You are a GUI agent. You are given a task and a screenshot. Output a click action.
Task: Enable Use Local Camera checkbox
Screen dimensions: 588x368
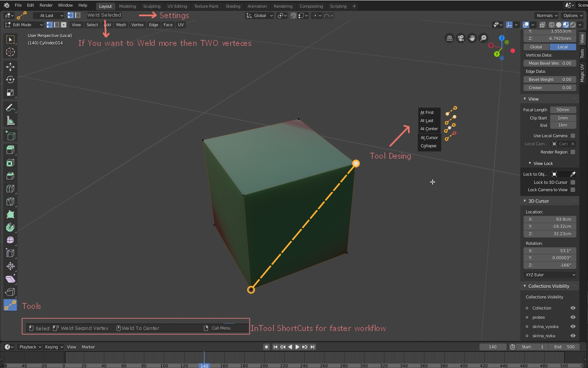pyautogui.click(x=573, y=136)
